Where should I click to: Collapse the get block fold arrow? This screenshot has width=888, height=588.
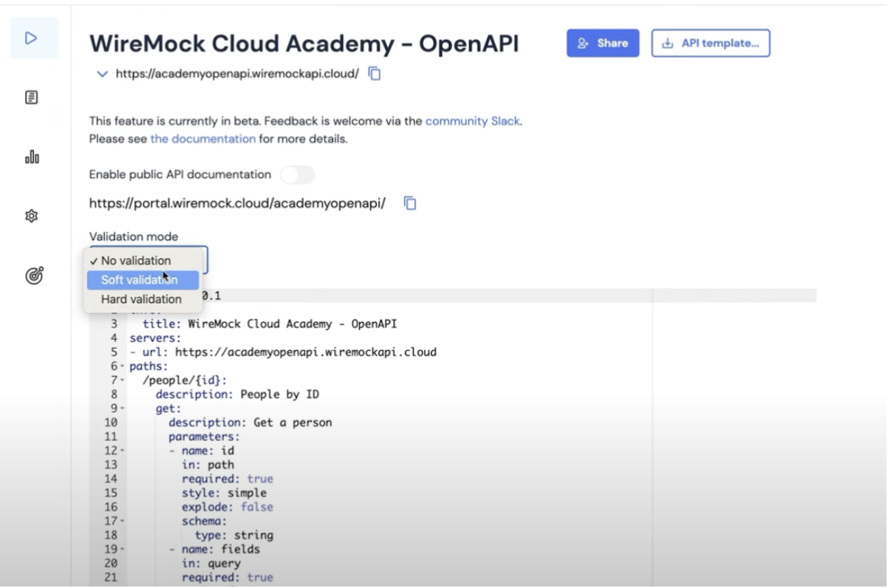(x=122, y=408)
